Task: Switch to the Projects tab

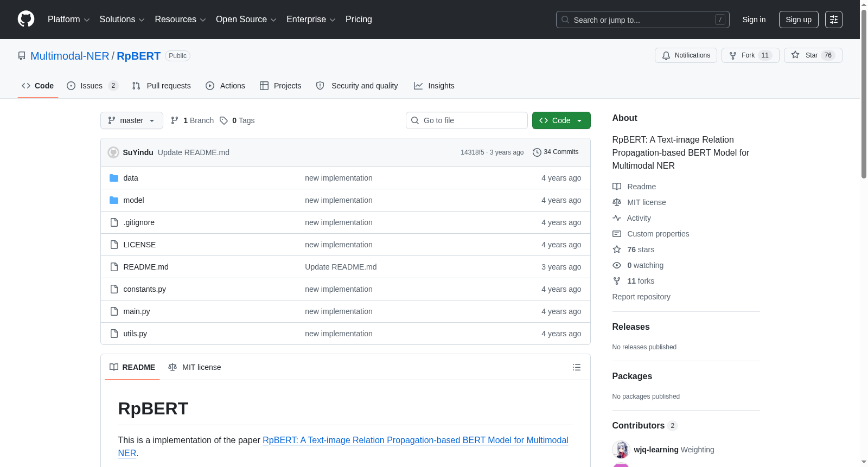Action: coord(280,86)
